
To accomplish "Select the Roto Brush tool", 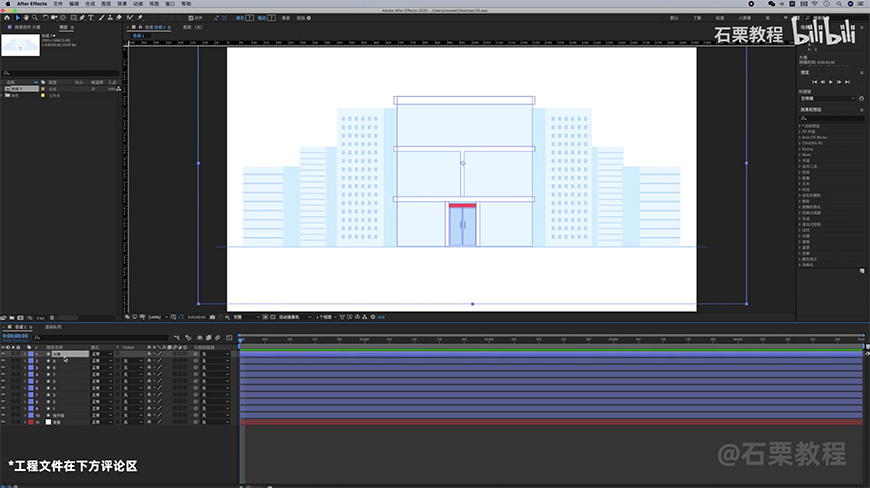I will [129, 18].
